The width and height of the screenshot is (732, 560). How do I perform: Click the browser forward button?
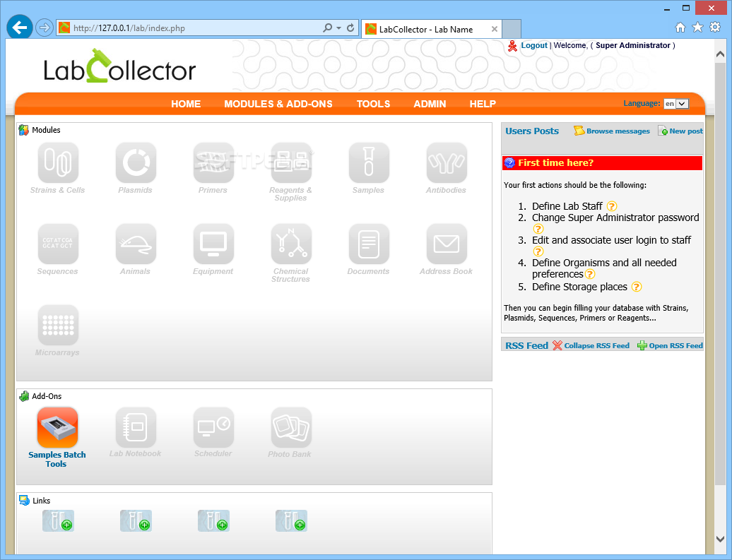[x=45, y=28]
